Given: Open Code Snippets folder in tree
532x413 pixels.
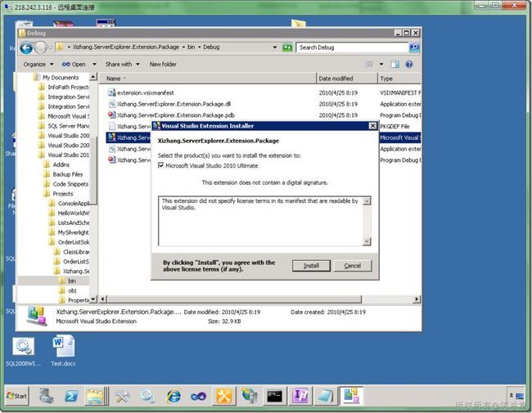Looking at the screenshot, I should pos(70,184).
